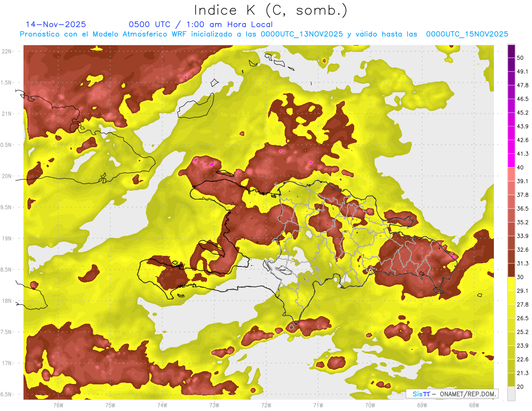The width and height of the screenshot is (532, 411).
Task: Click the '22N' latitude label
Action: pos(6,51)
